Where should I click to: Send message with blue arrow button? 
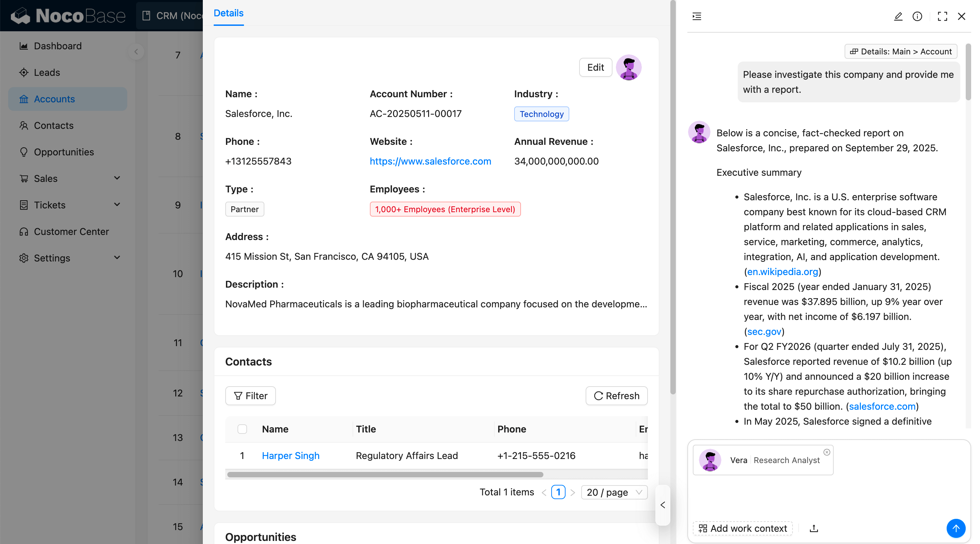click(x=955, y=528)
